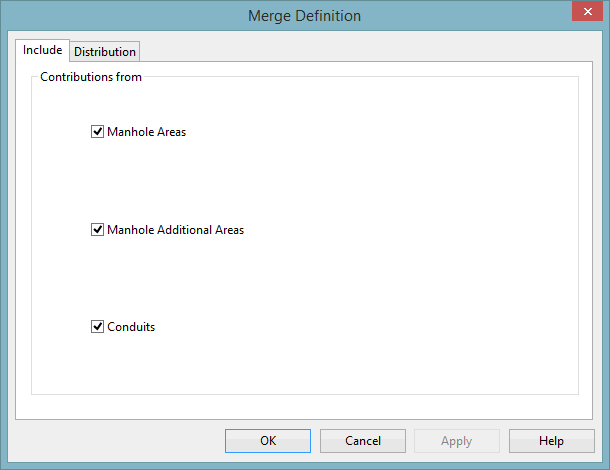Click the greyed-out Apply button

coord(457,441)
